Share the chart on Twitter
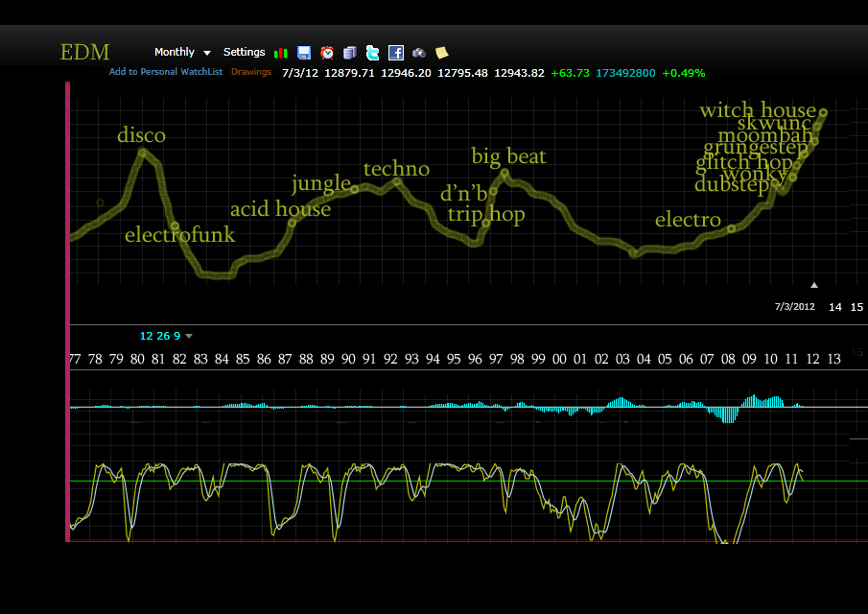 point(372,53)
